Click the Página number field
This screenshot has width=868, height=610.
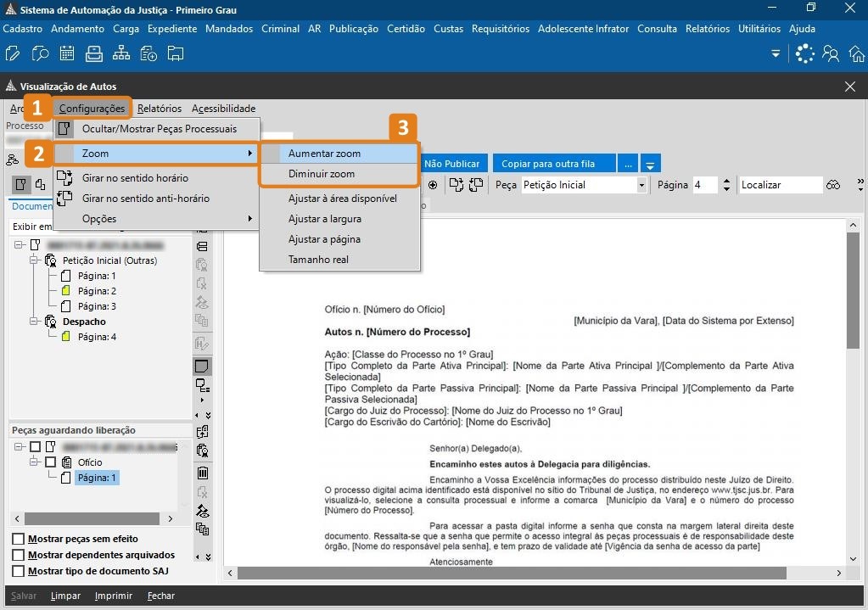tap(705, 185)
